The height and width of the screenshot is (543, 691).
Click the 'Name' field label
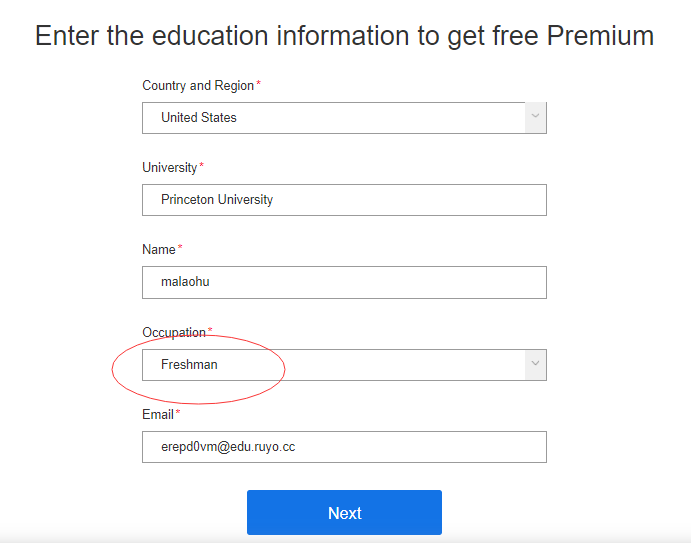(159, 250)
